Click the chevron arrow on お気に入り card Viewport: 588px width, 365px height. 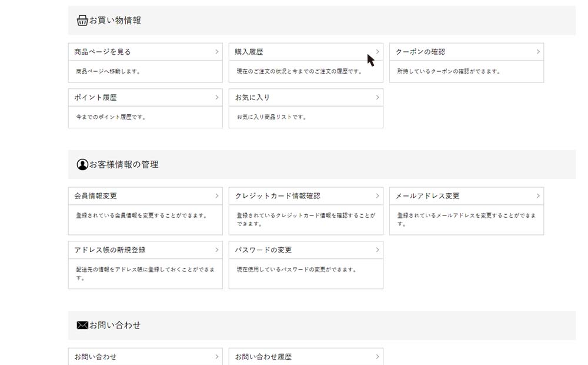click(377, 98)
